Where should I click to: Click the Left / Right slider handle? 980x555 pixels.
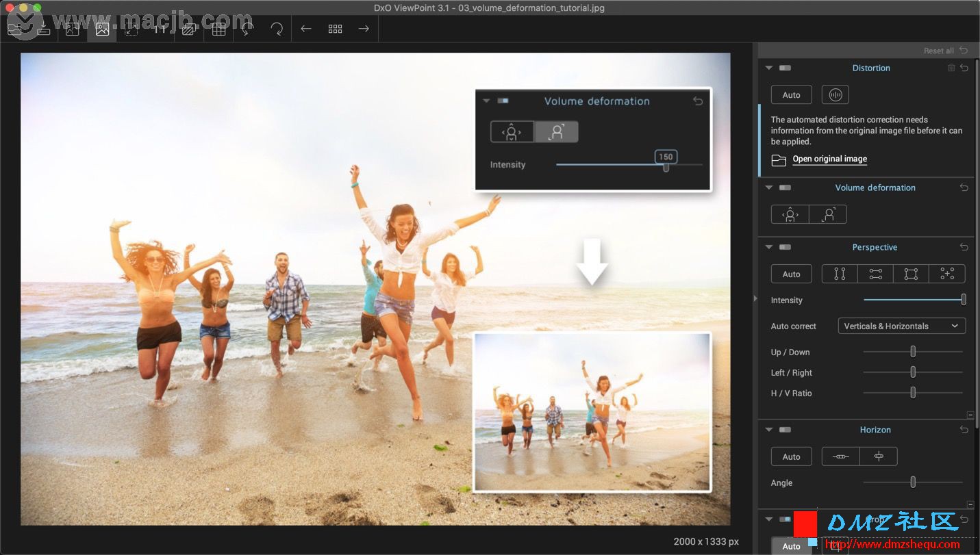[x=913, y=372]
